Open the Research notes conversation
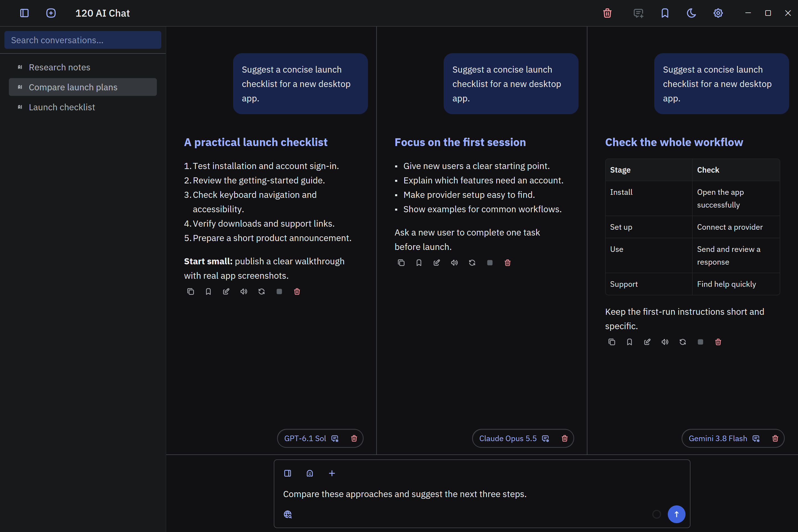This screenshot has height=532, width=798. pyautogui.click(x=83, y=67)
